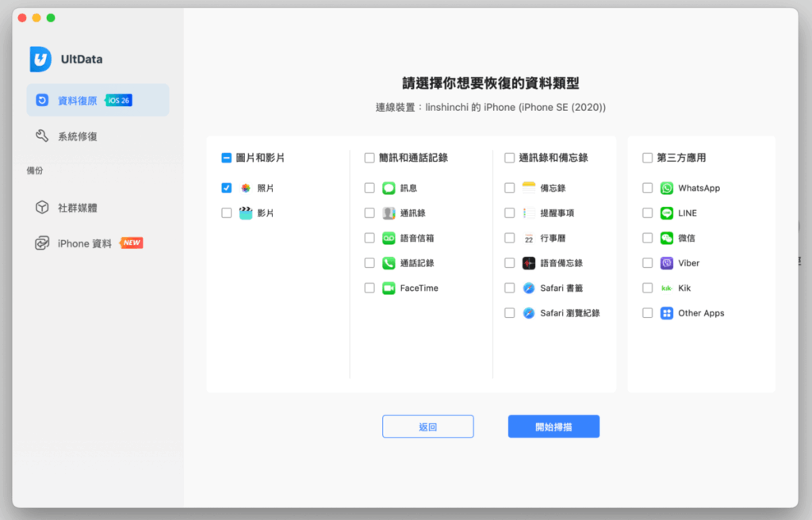Click the Viber app icon
The height and width of the screenshot is (520, 812).
click(x=667, y=263)
